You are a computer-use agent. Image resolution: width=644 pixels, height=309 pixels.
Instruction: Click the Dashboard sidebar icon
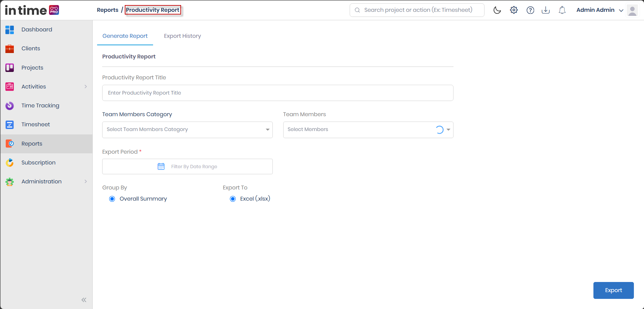coord(10,30)
